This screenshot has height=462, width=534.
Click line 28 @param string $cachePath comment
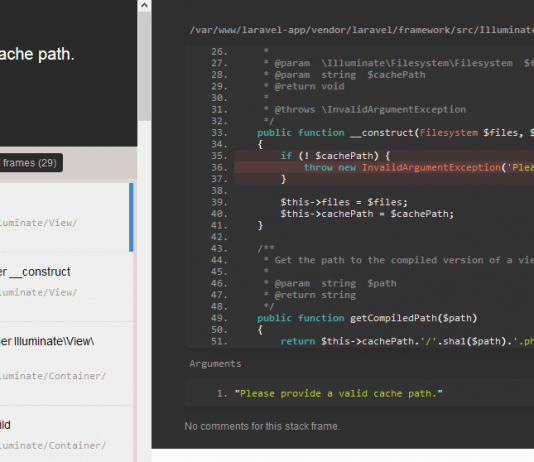[344, 75]
